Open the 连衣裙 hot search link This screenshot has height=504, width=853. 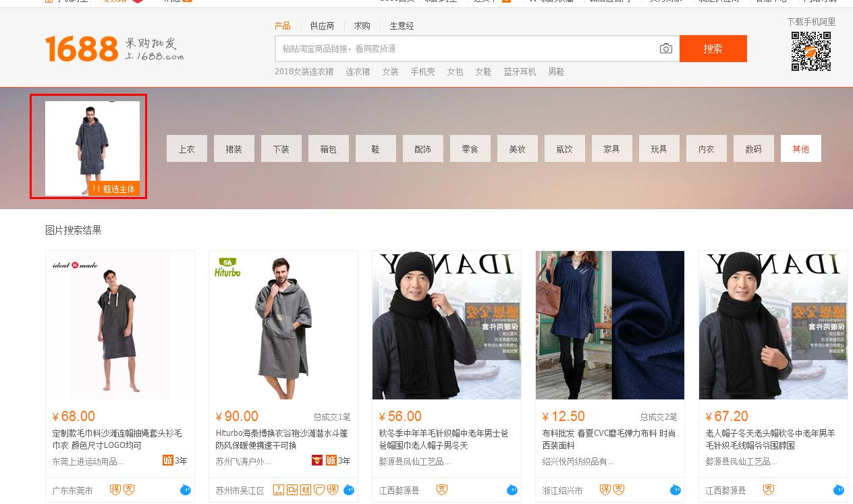point(357,71)
